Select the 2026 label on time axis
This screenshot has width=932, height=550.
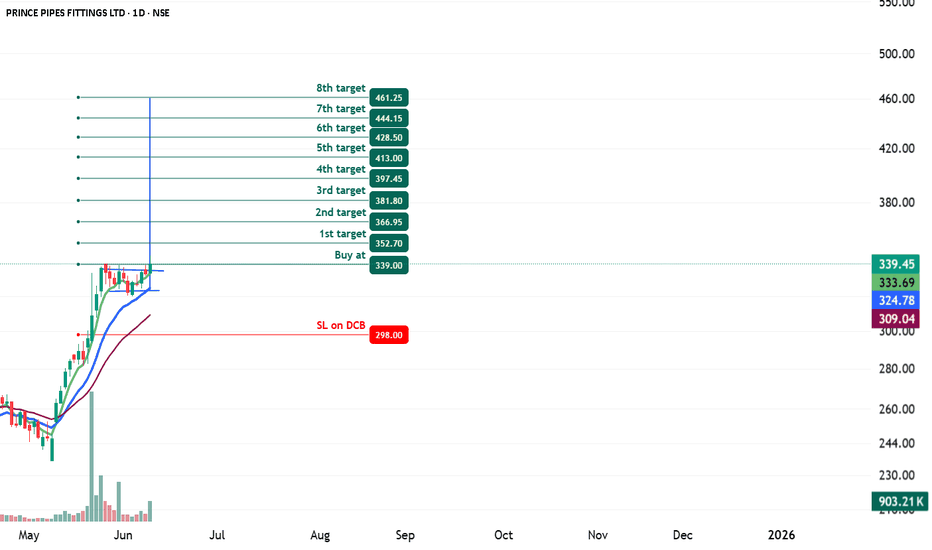click(781, 535)
